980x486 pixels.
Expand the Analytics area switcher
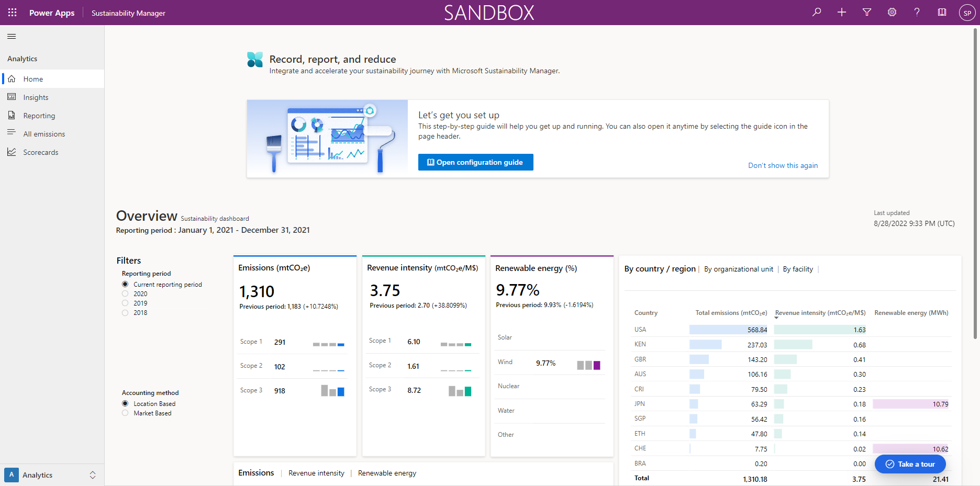coord(93,475)
